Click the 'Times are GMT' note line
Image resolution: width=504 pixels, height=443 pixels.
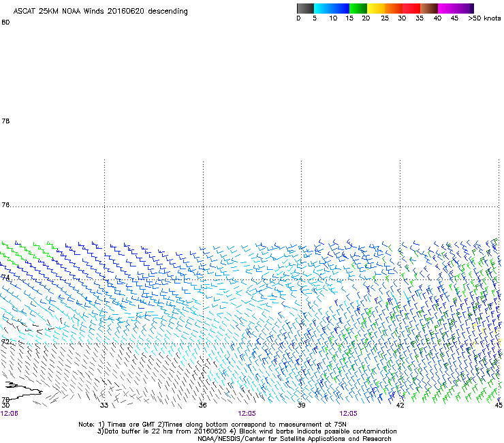pos(212,425)
